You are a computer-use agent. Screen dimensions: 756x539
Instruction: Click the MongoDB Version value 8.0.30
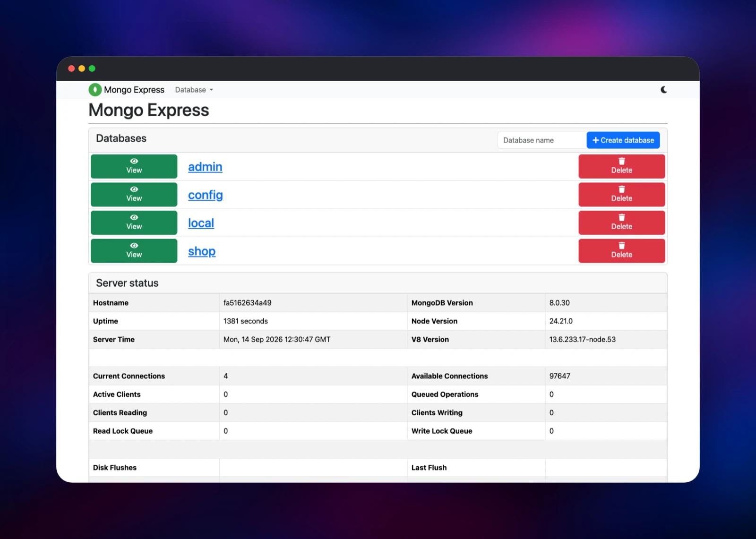(559, 303)
